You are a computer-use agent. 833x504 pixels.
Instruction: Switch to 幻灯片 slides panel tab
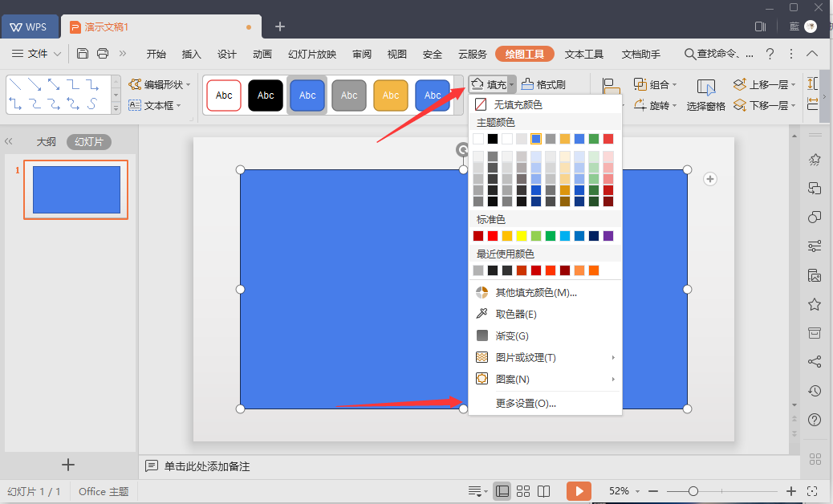(89, 142)
